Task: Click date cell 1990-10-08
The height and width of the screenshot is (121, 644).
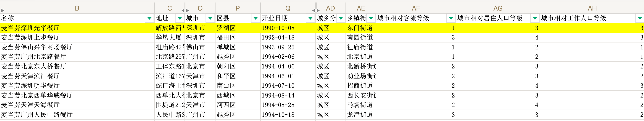Action: (x=288, y=28)
